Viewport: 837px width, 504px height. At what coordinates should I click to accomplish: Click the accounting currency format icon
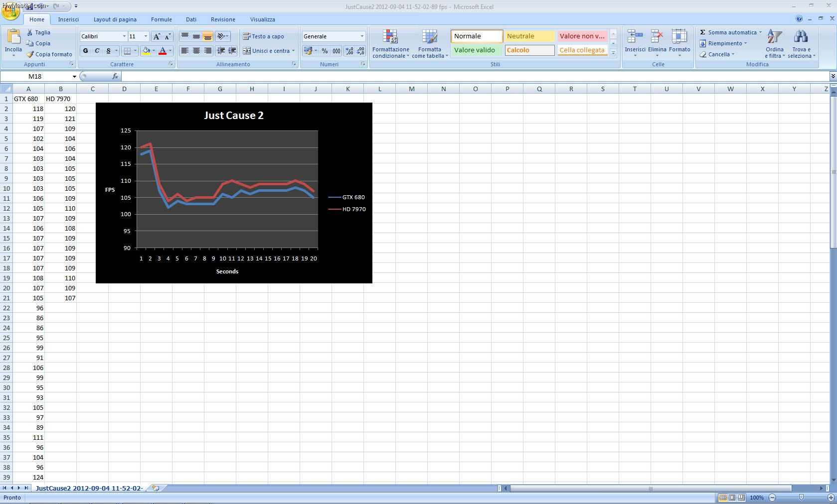pyautogui.click(x=308, y=51)
